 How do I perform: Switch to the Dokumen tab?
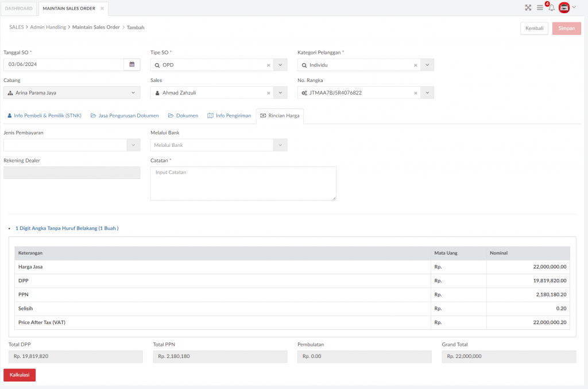click(x=183, y=116)
